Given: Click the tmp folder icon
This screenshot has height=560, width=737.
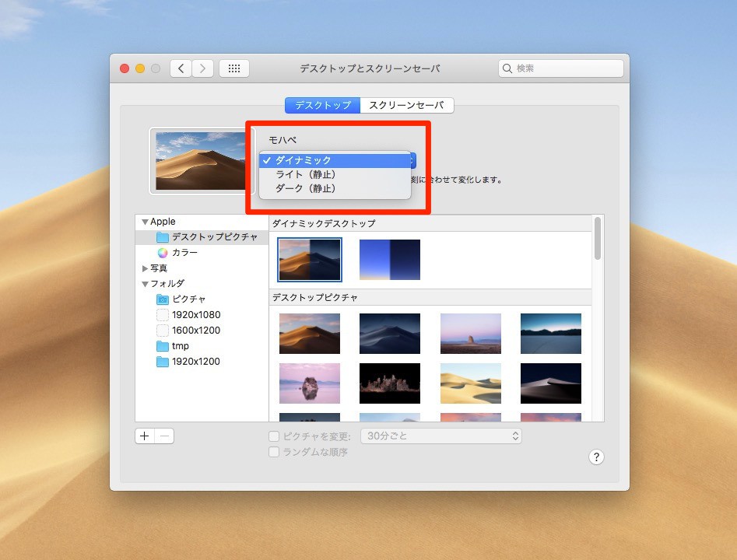Looking at the screenshot, I should 162,346.
